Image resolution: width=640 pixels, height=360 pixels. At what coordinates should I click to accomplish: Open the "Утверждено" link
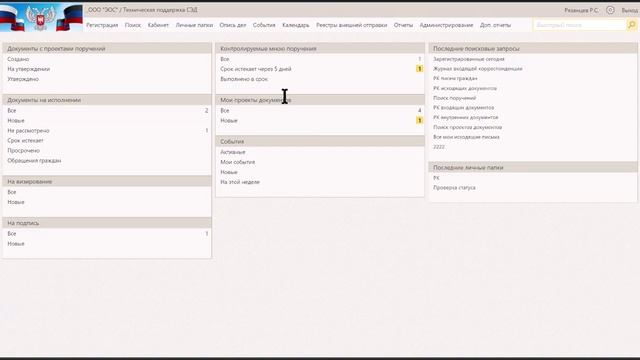point(23,79)
